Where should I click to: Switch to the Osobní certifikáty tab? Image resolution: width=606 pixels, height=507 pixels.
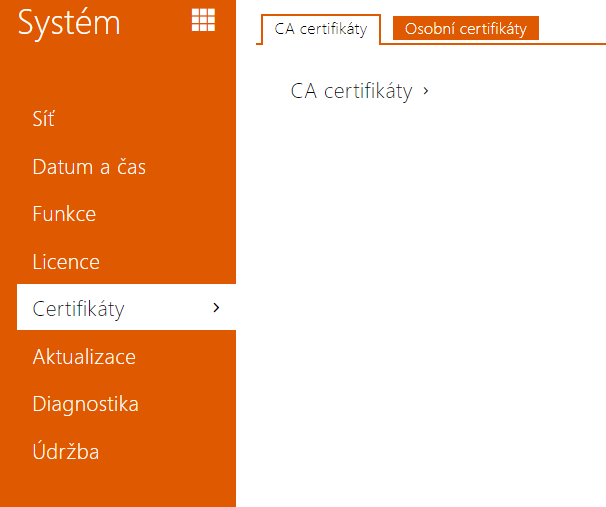point(466,28)
